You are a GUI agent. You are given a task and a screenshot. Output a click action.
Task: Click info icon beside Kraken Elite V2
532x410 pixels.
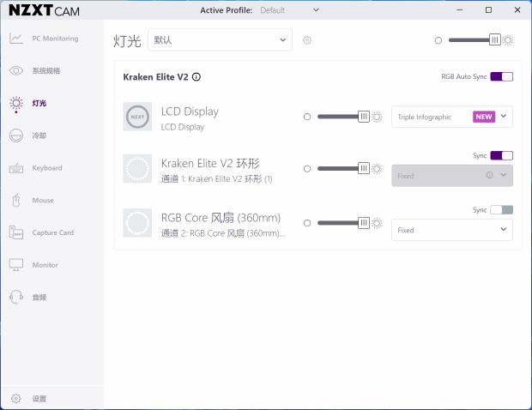(x=196, y=77)
